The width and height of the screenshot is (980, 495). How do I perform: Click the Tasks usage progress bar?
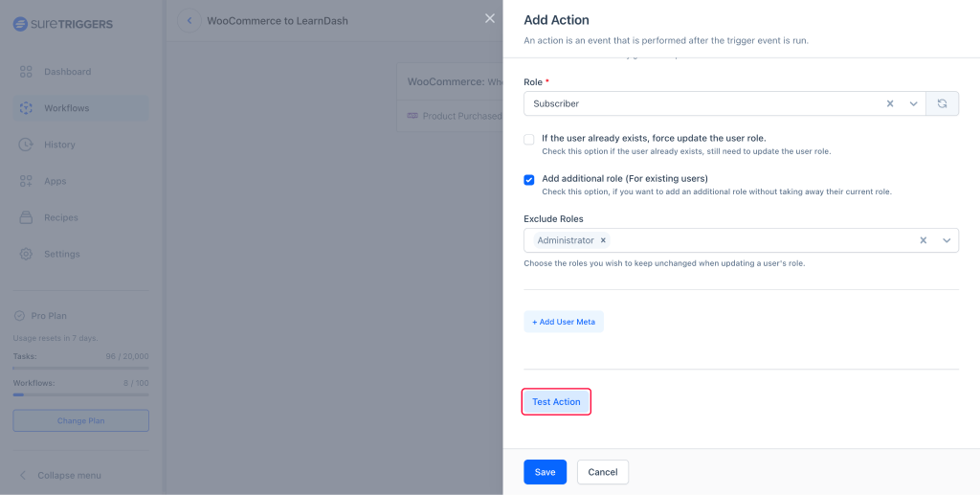[x=80, y=368]
